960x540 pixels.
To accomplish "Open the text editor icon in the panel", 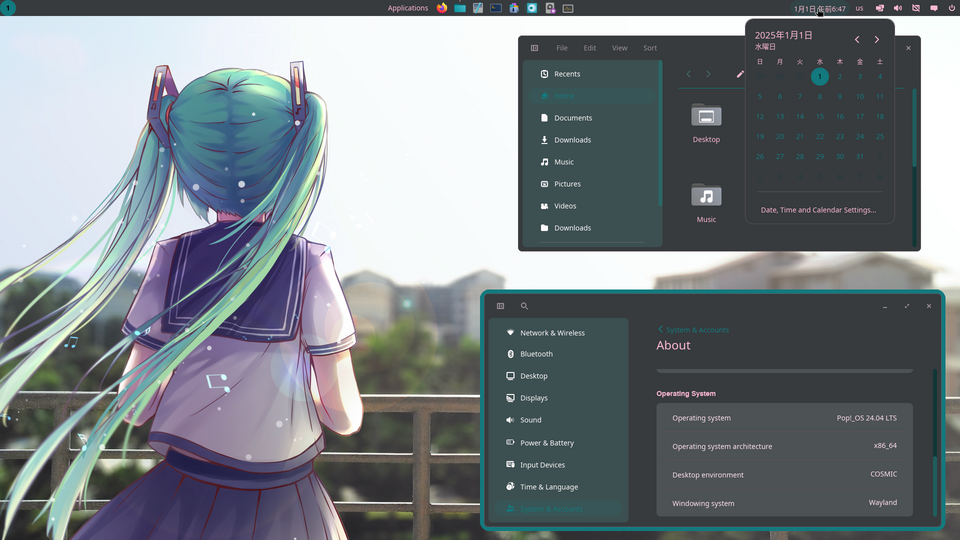I will (478, 8).
